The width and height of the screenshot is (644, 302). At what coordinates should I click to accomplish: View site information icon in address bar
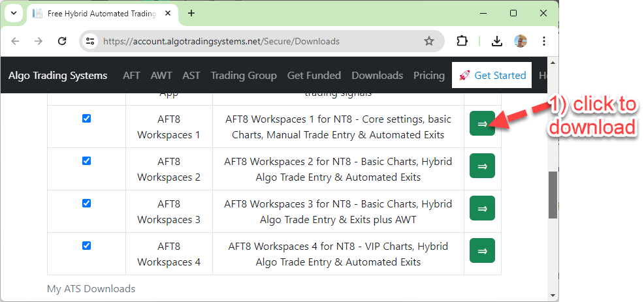pyautogui.click(x=89, y=41)
